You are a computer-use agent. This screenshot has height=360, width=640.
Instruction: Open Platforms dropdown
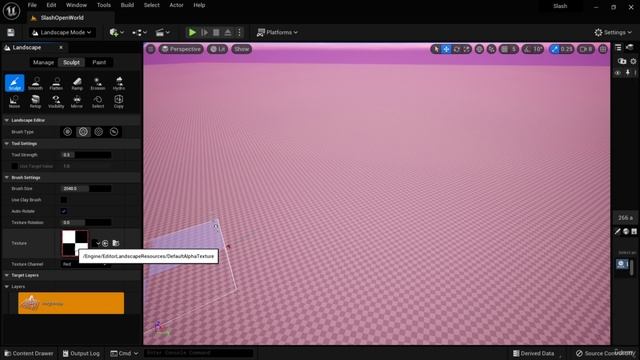click(x=277, y=33)
